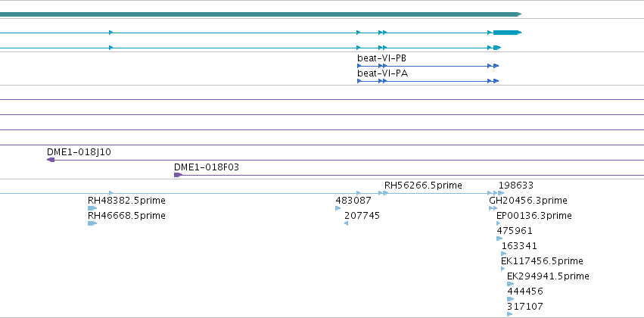Click the glyph below EK294941.5prime
644x318 pixels.
tap(511, 285)
